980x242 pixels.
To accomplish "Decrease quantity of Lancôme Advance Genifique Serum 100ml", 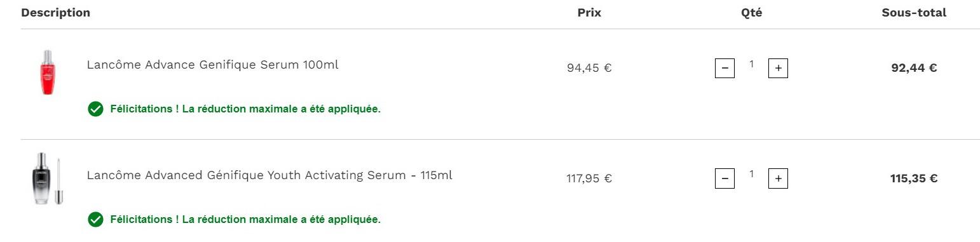I will pos(725,68).
